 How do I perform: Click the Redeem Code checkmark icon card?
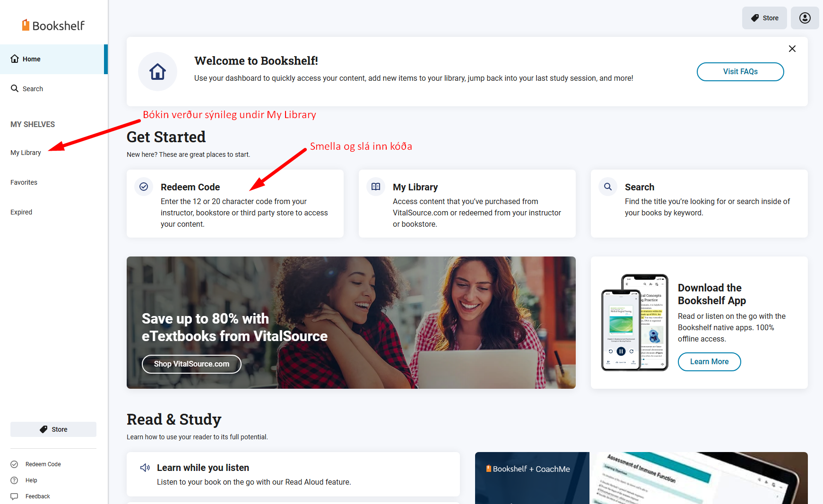coord(144,187)
